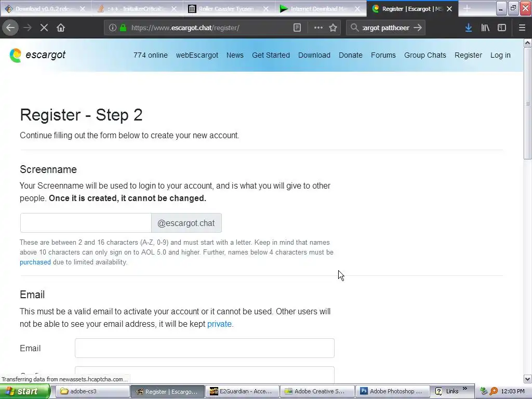Go back with the browser back arrow

10,28
